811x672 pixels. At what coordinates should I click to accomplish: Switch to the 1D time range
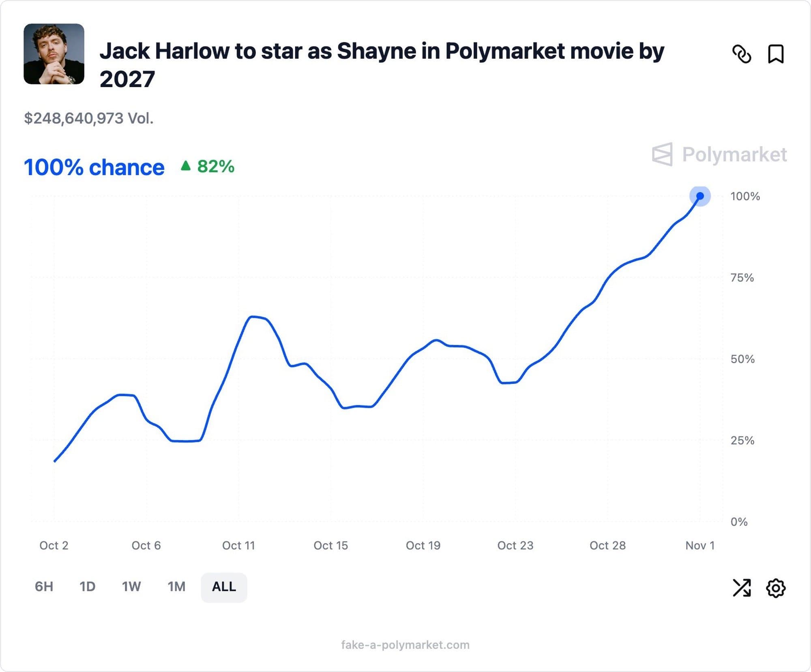pyautogui.click(x=87, y=586)
